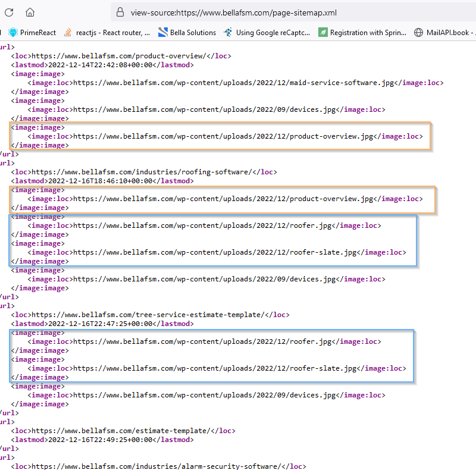Viewport: 476px width, 470px height.
Task: Open the Bella Solutions bookmark
Action: (187, 33)
